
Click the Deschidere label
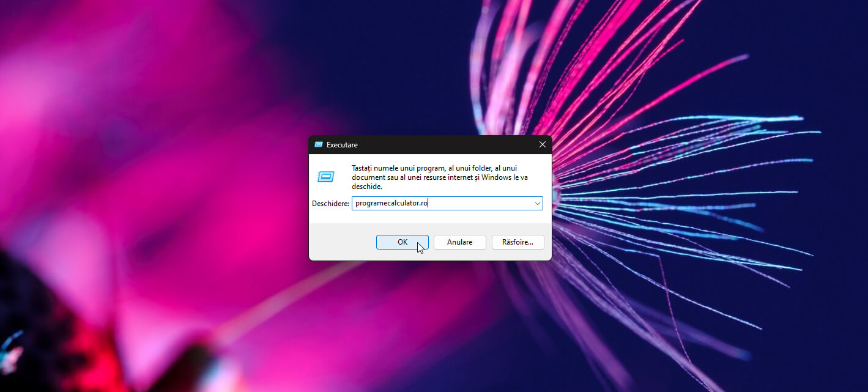330,204
